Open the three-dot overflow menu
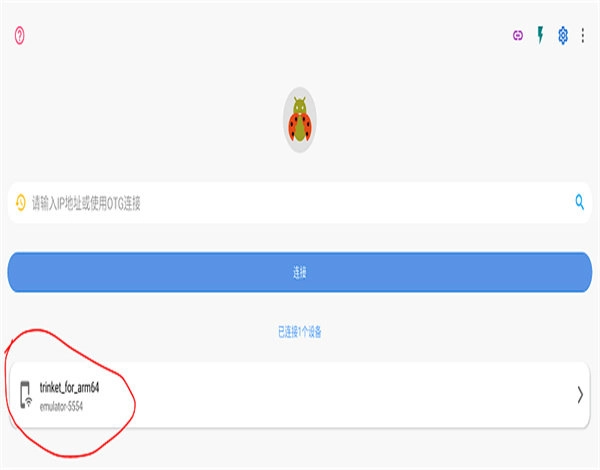Screen dimensions: 600x470 (583, 35)
